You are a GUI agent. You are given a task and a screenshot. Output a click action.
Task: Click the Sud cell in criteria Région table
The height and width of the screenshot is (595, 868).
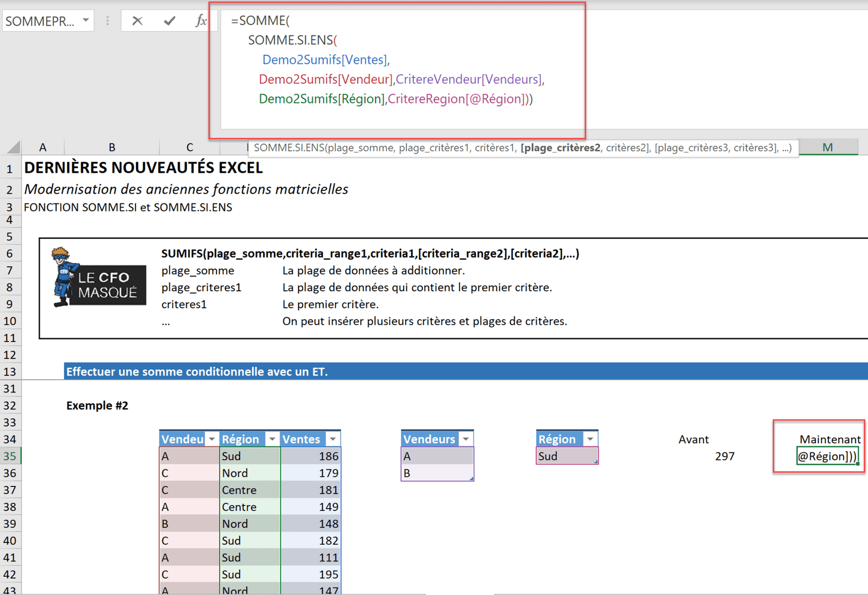566,456
